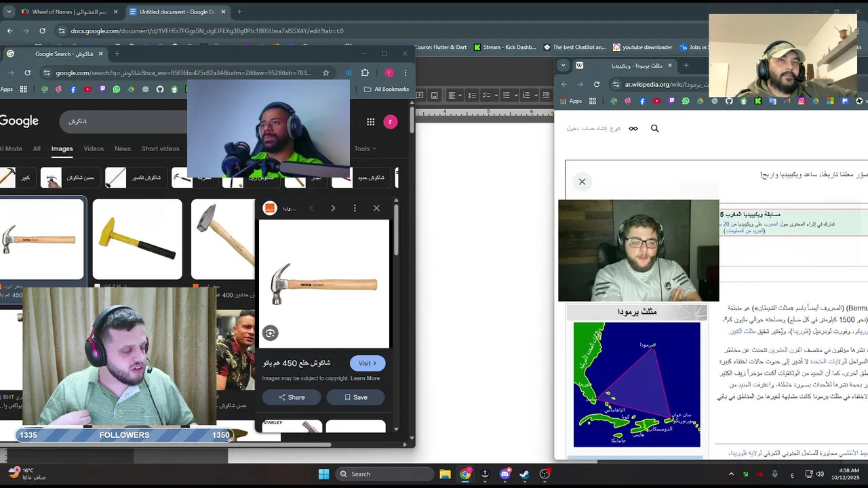Close the image preview panel
868x488 pixels.
click(376, 208)
